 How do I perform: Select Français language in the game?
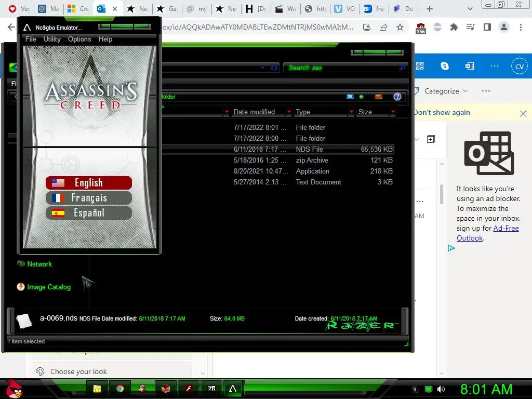click(88, 198)
